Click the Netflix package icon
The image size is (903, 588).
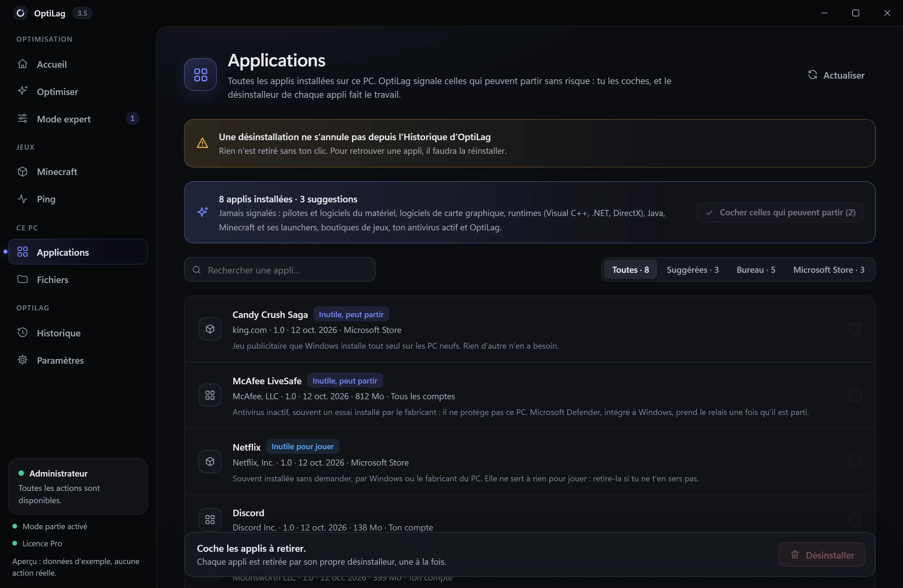coord(210,462)
